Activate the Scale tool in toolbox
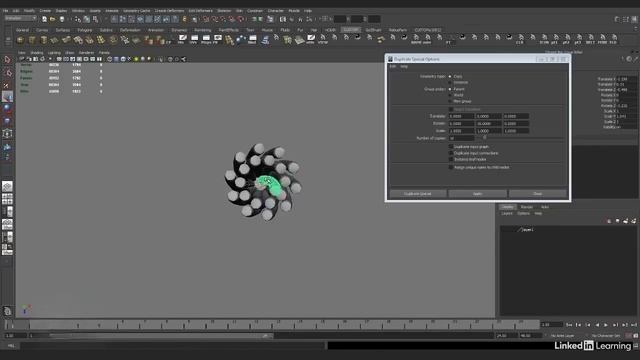Screen dimensions: 640x360 pos(7,121)
